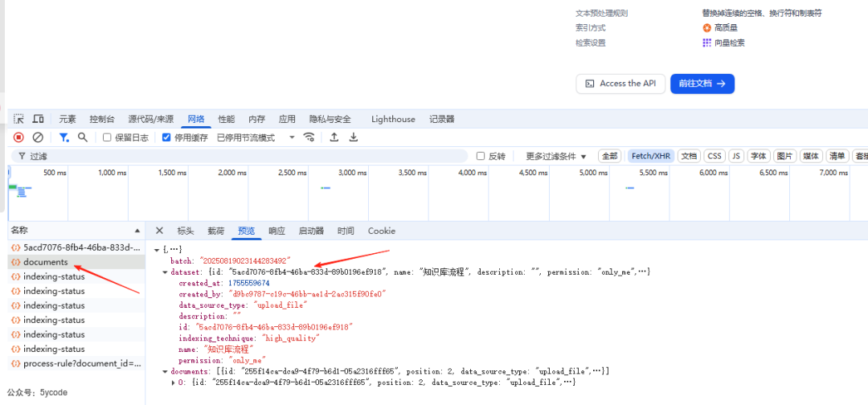The width and height of the screenshot is (868, 405).
Task: Filter requests by 媒体 type
Action: (810, 156)
